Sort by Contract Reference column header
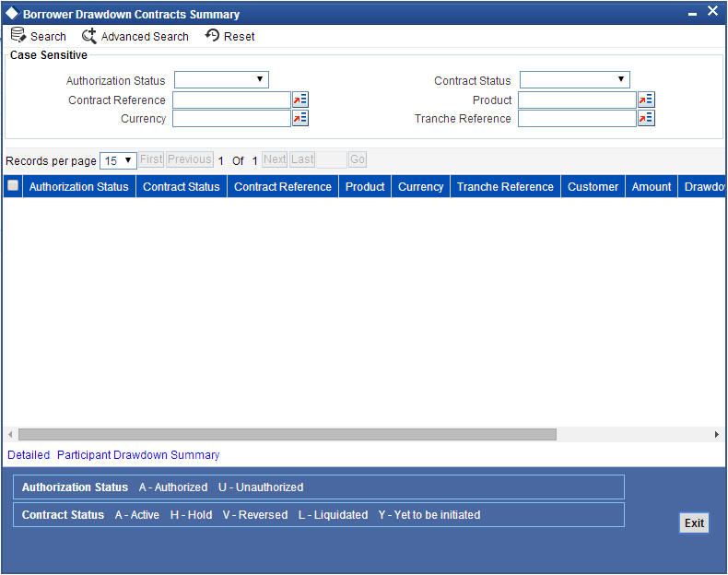 point(283,186)
